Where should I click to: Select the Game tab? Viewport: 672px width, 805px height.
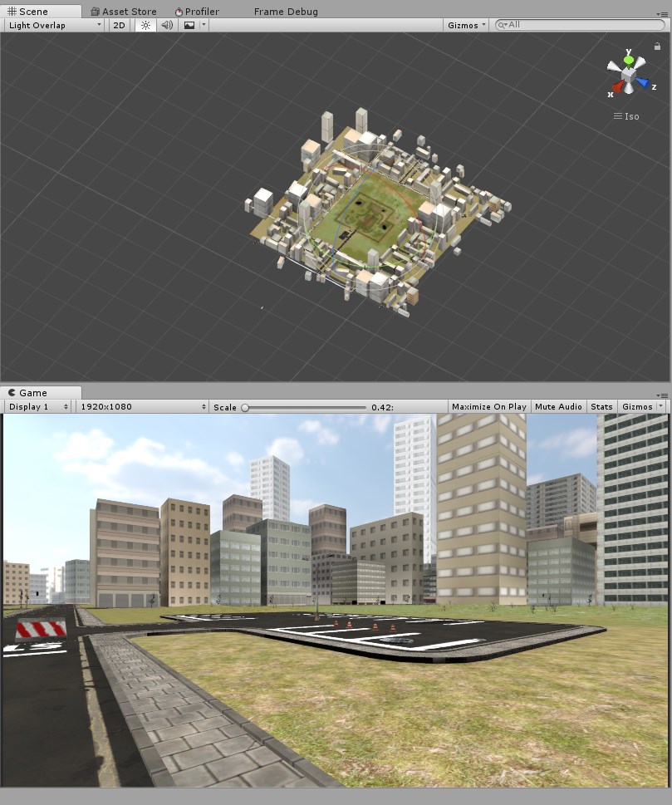(40, 393)
